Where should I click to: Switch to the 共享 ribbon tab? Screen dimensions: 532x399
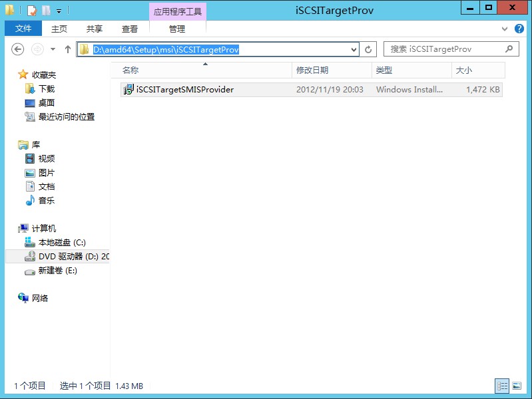coord(95,29)
